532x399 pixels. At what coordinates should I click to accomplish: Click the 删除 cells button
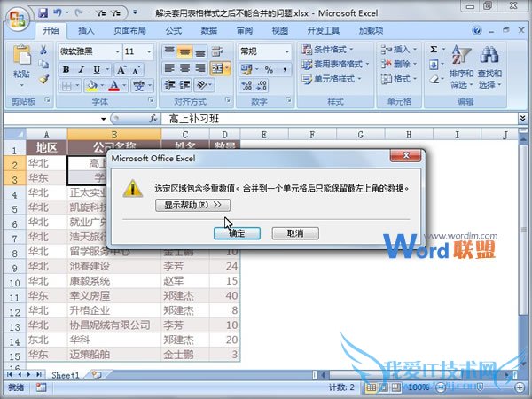click(399, 64)
